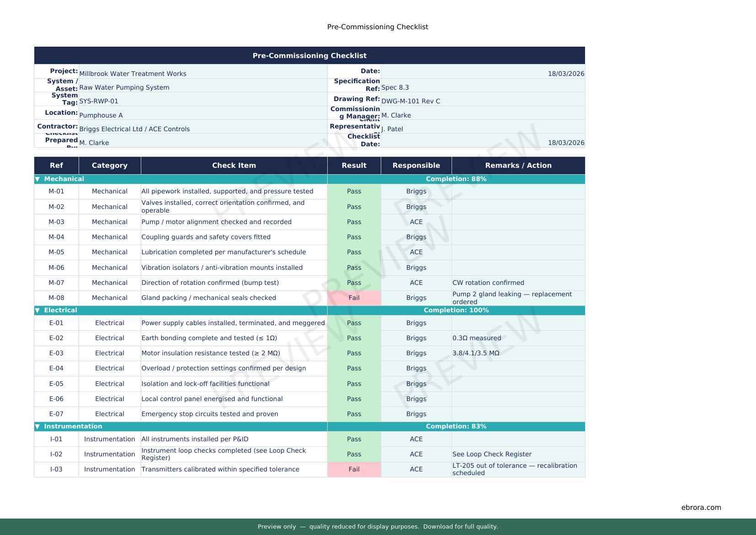Select the Specification Ref value Spec 8.3

[x=395, y=87]
